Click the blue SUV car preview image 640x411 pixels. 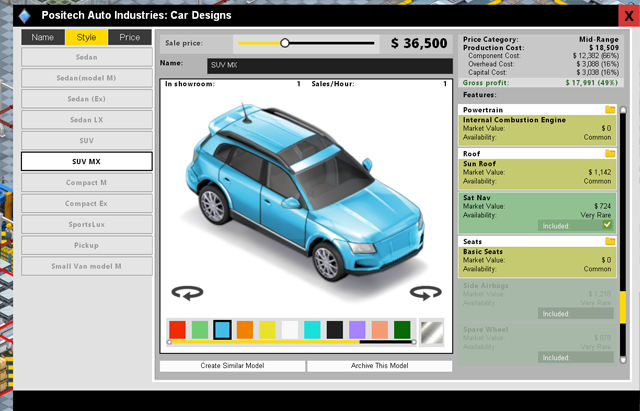click(x=304, y=192)
